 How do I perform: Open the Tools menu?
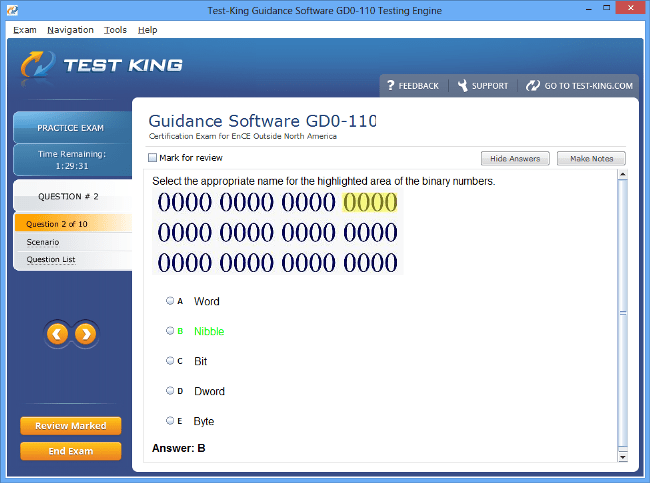(115, 30)
